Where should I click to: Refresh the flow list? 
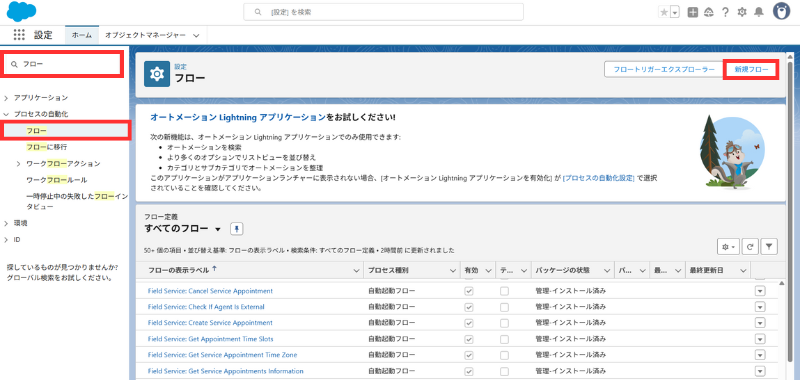[x=750, y=246]
